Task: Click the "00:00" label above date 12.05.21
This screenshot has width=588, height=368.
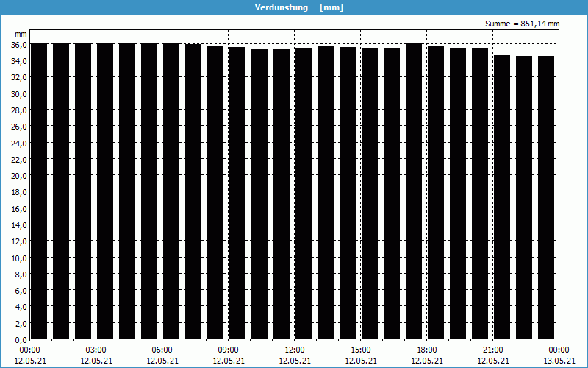Action: [x=30, y=350]
